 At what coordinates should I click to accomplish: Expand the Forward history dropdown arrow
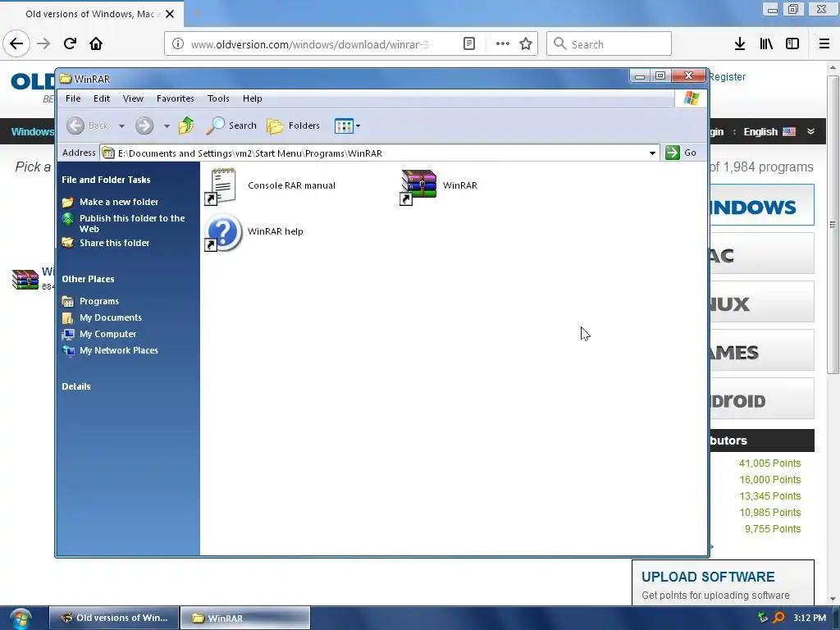[x=167, y=126]
